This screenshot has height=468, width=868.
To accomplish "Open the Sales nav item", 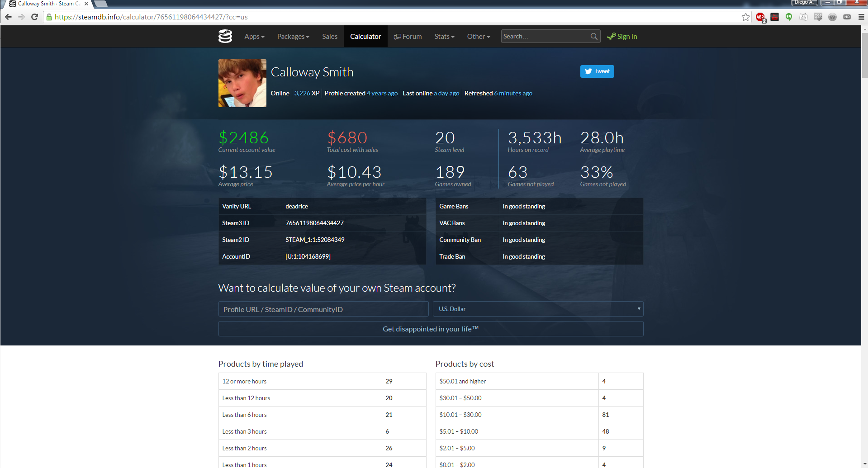I will pos(330,37).
